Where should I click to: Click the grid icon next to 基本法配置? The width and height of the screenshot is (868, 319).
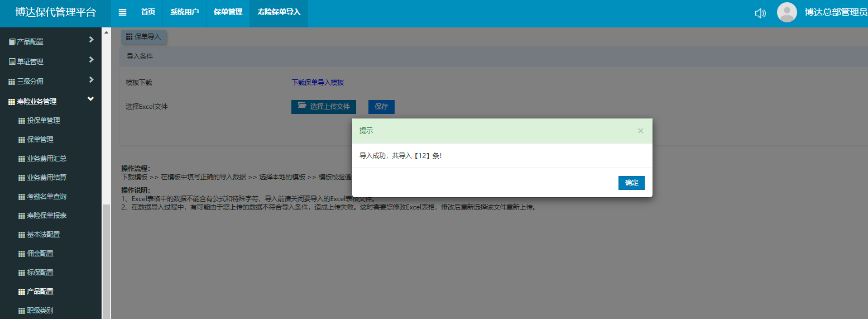[22, 235]
